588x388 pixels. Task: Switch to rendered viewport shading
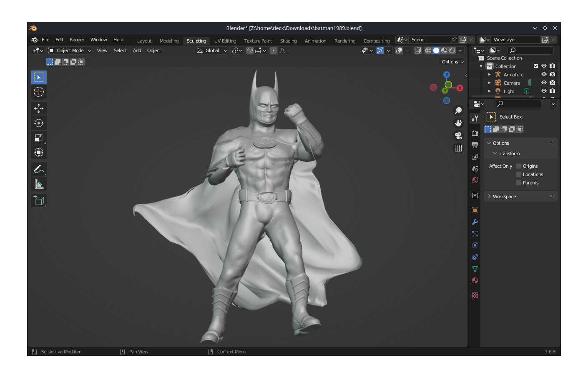click(x=452, y=50)
